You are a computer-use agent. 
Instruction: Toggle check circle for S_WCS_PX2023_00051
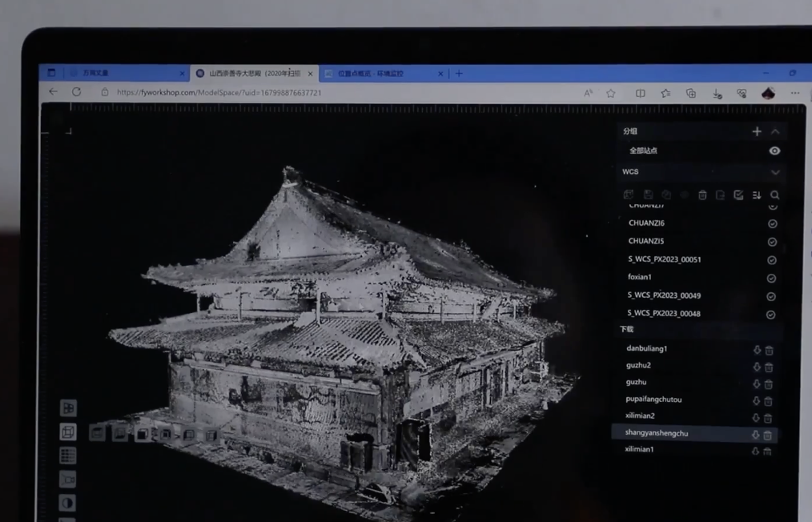(x=772, y=260)
